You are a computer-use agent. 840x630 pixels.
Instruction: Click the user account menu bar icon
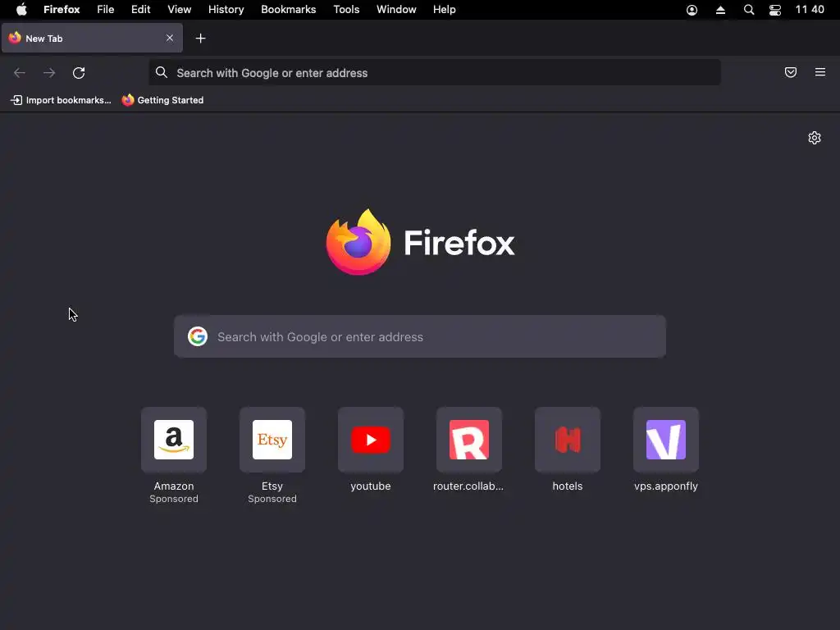coord(692,10)
